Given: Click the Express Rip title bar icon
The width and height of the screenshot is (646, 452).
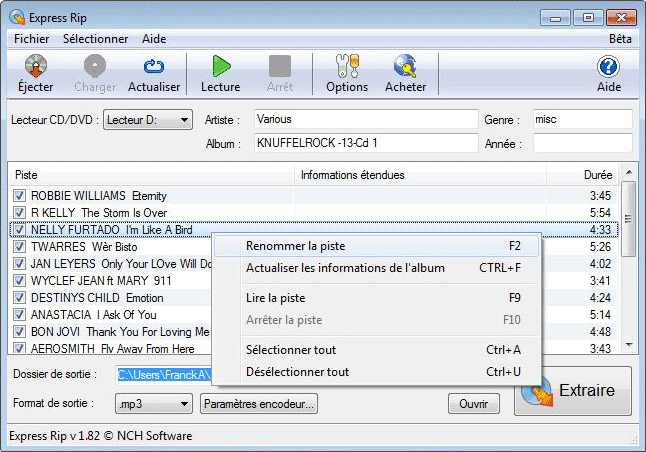Looking at the screenshot, I should click(17, 18).
